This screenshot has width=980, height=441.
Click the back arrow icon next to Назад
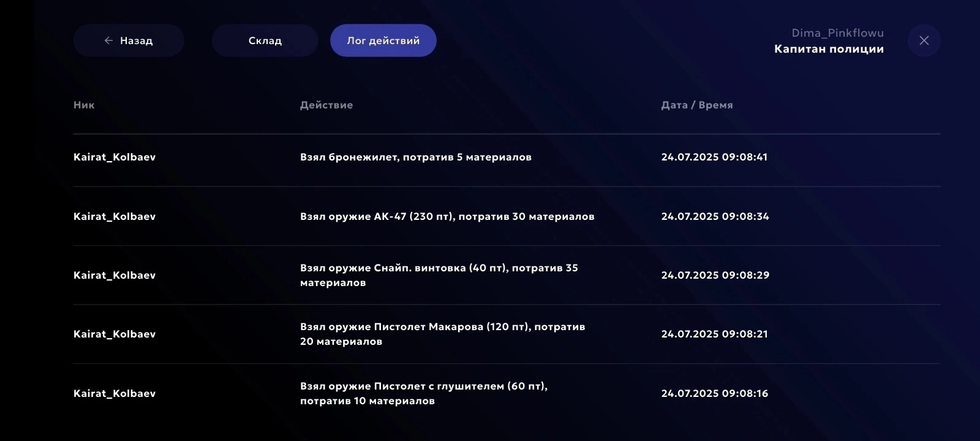(108, 40)
